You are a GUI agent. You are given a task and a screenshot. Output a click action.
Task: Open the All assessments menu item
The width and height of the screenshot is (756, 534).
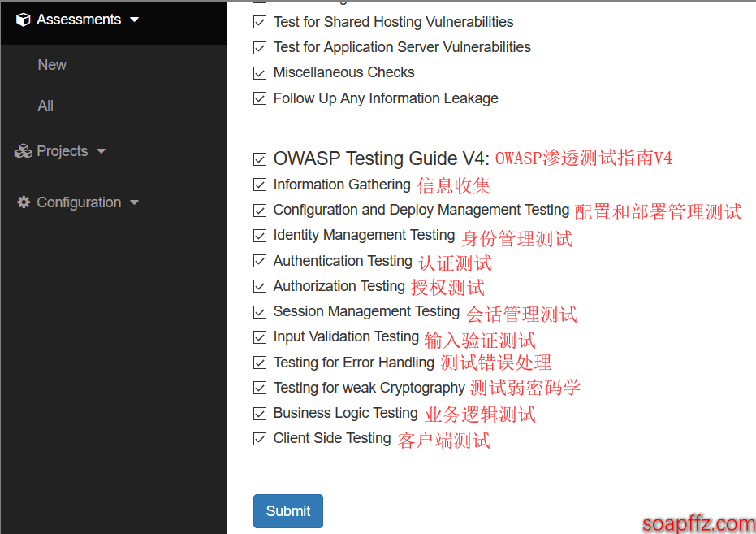click(45, 106)
